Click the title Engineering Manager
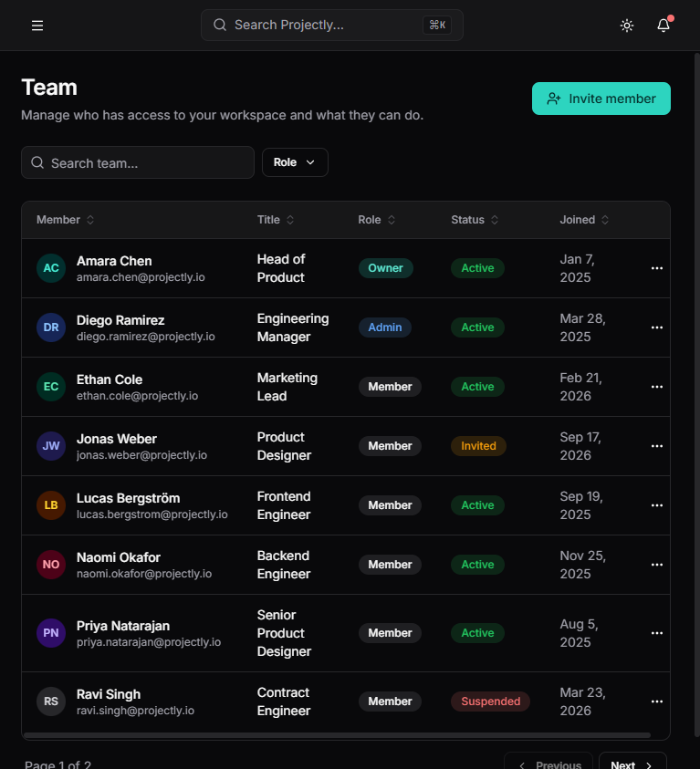The width and height of the screenshot is (700, 769). 293,327
